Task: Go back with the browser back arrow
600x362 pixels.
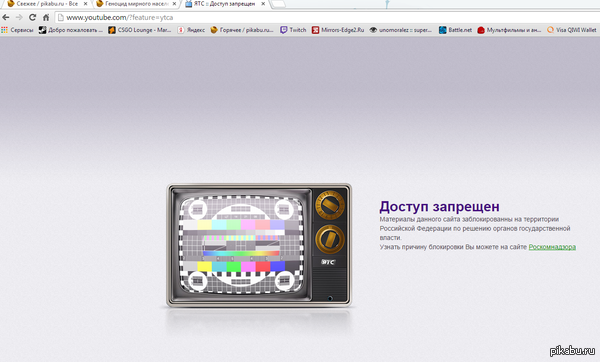Action: point(6,17)
